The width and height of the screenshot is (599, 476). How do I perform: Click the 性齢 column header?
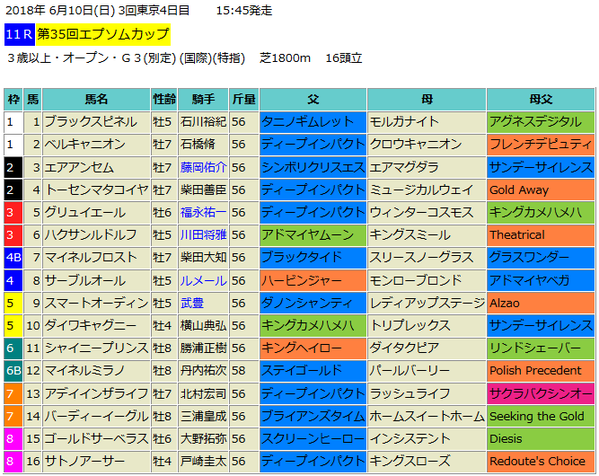pyautogui.click(x=164, y=99)
